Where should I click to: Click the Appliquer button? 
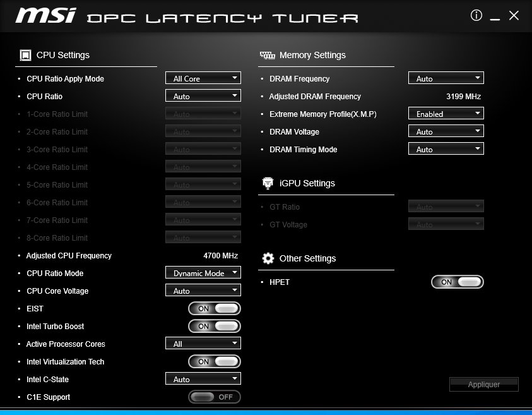[x=484, y=384]
